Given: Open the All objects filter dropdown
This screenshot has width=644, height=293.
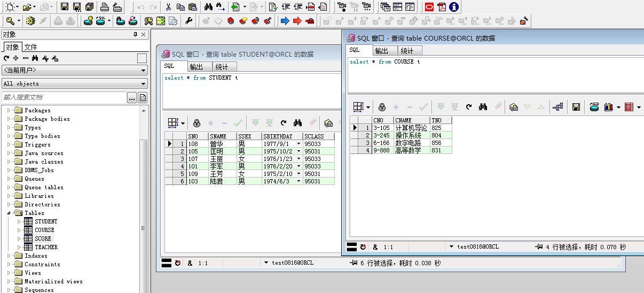Looking at the screenshot, I should tap(75, 83).
